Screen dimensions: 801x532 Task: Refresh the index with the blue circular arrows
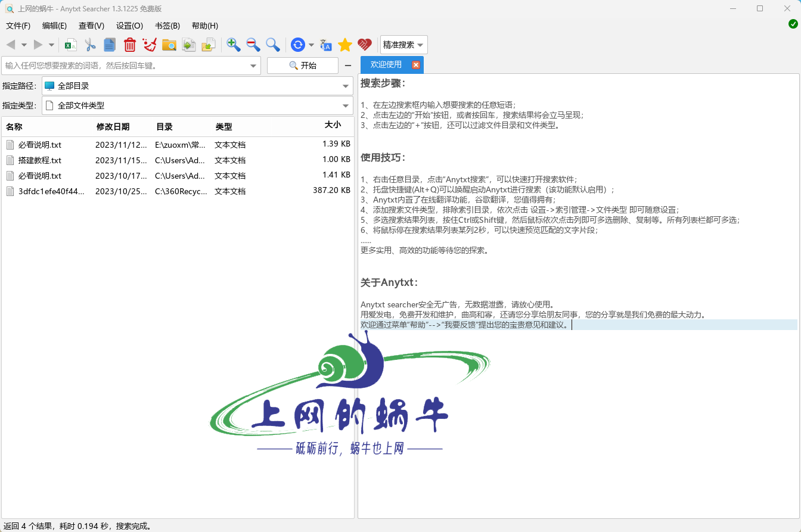click(298, 45)
